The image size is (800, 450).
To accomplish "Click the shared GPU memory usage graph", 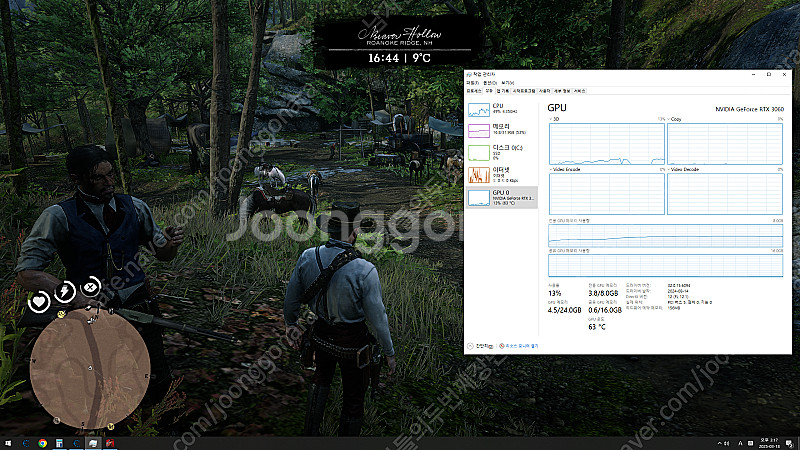I will pyautogui.click(x=665, y=265).
